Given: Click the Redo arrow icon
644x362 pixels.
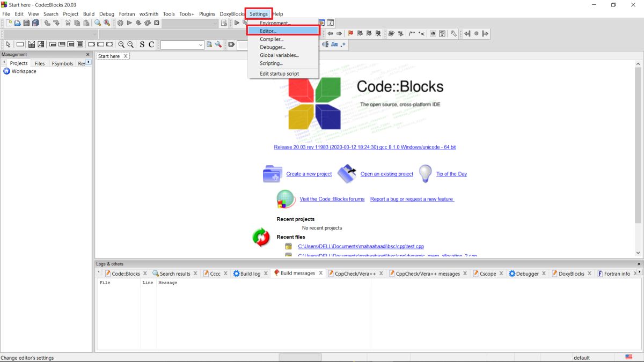Looking at the screenshot, I should (x=56, y=23).
